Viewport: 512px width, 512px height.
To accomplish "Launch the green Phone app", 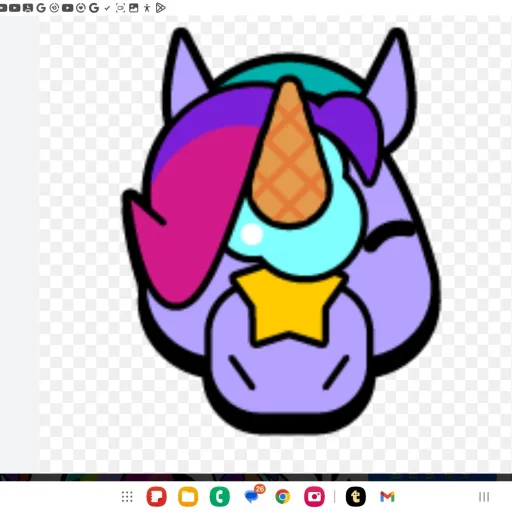I will pyautogui.click(x=220, y=497).
